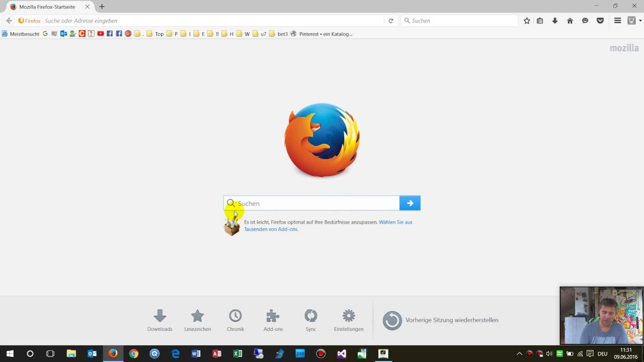
Task: Open volume control in system tray
Action: (549, 353)
